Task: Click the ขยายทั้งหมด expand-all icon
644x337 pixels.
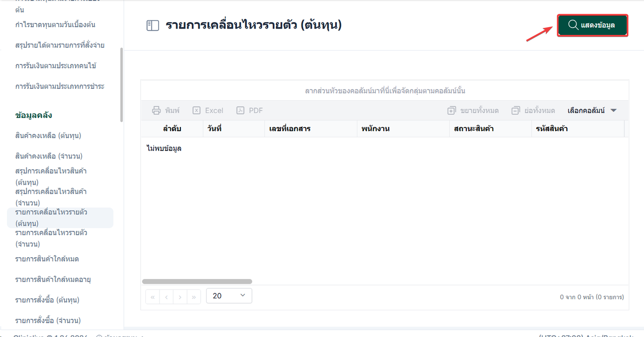Action: [x=452, y=110]
